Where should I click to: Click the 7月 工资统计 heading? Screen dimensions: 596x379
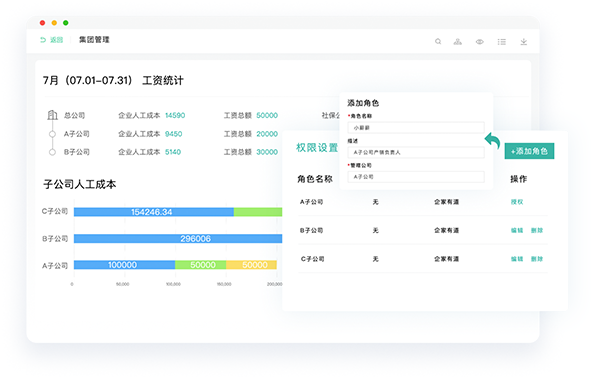[113, 81]
